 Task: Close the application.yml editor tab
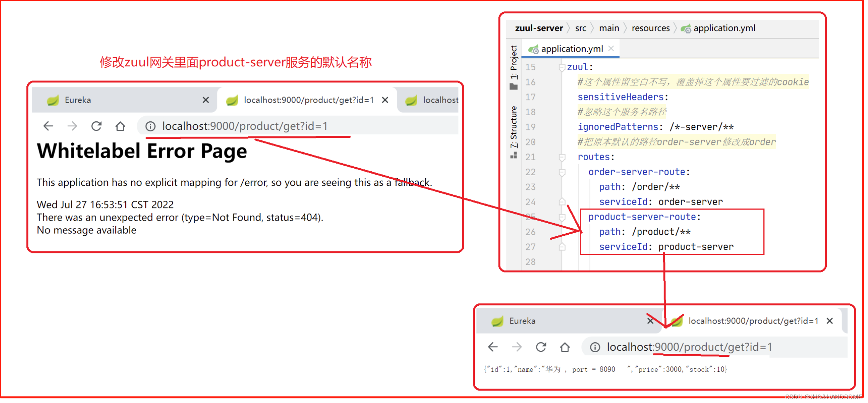click(611, 48)
